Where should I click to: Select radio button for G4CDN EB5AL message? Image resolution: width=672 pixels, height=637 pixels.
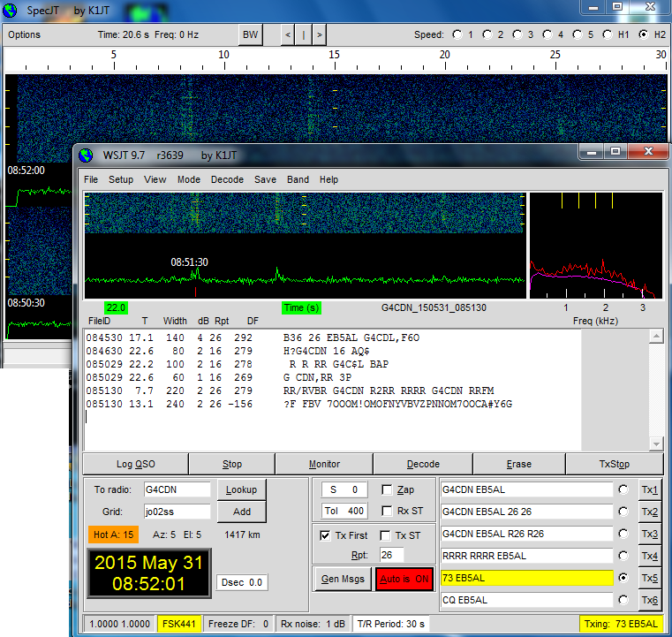[623, 489]
